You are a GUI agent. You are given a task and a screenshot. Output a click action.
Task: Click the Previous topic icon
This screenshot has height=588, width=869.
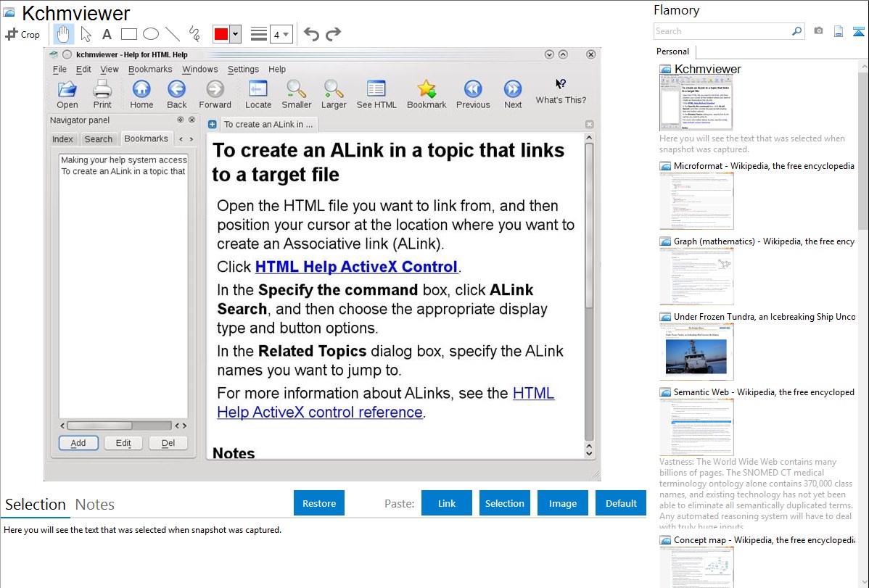473,94
